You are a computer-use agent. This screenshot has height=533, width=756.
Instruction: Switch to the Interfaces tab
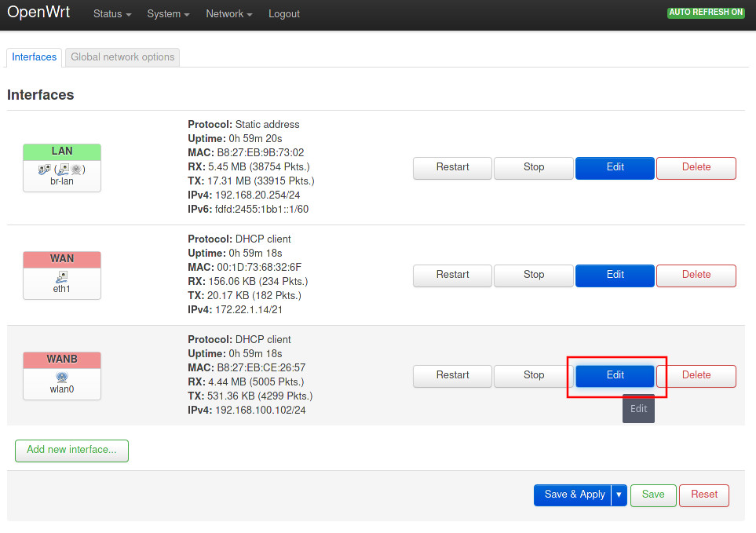pos(35,57)
